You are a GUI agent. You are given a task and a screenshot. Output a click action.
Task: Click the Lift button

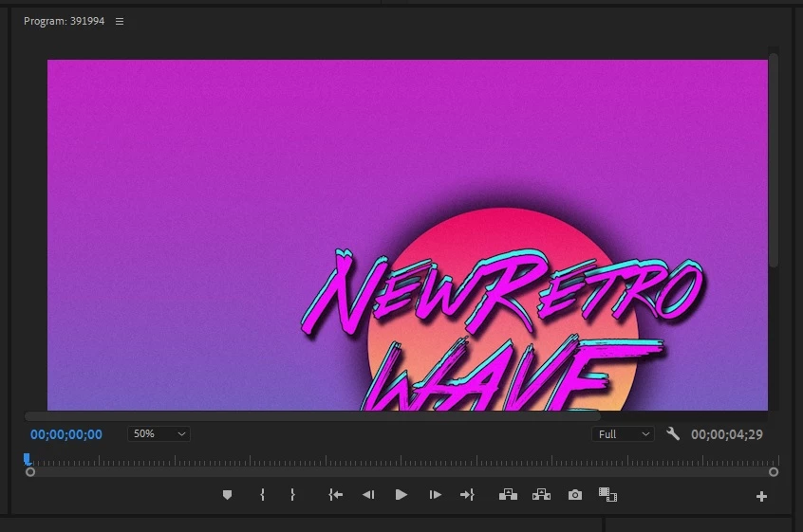(508, 495)
